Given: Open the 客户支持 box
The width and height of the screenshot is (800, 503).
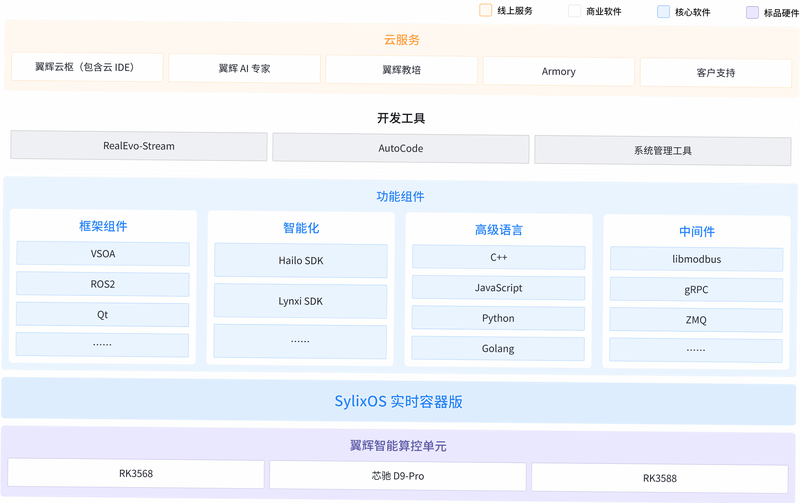Looking at the screenshot, I should pyautogui.click(x=716, y=73).
